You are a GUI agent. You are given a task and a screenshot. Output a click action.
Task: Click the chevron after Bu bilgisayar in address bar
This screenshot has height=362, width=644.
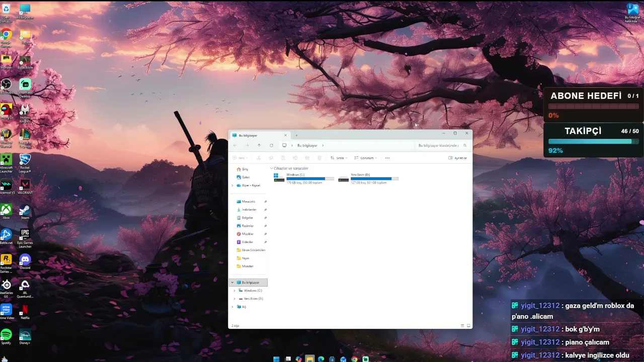click(x=323, y=145)
